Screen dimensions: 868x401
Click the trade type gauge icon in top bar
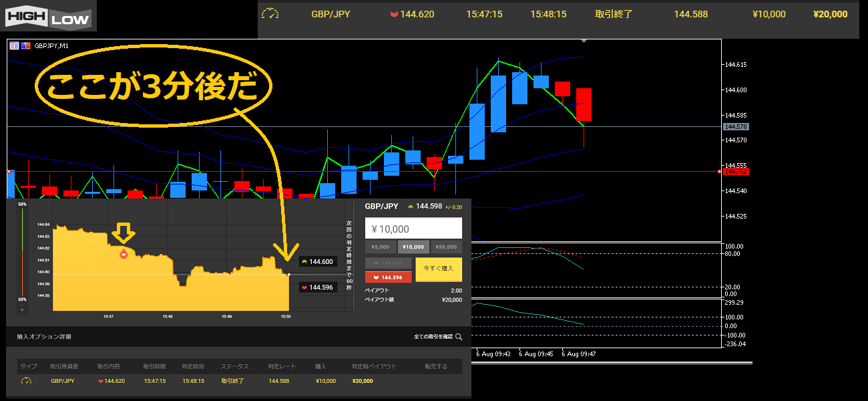(x=270, y=14)
